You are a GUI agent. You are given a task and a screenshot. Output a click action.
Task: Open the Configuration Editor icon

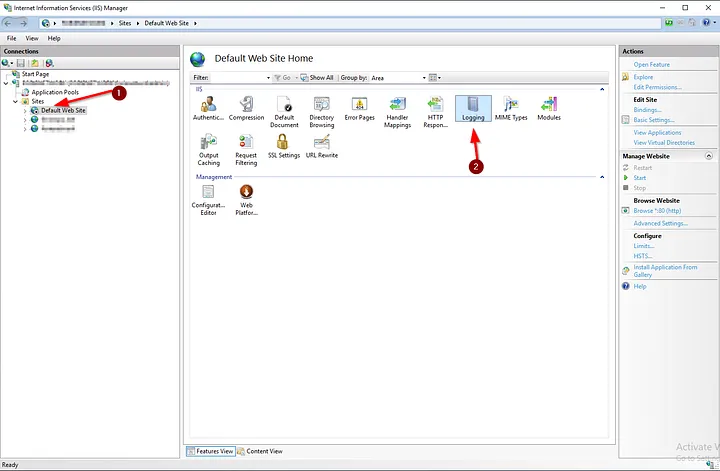[208, 194]
